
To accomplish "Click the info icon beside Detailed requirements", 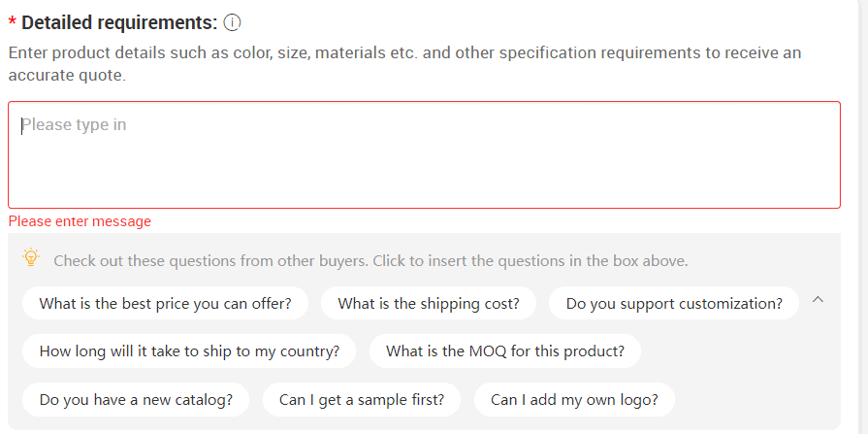I will coord(232,22).
